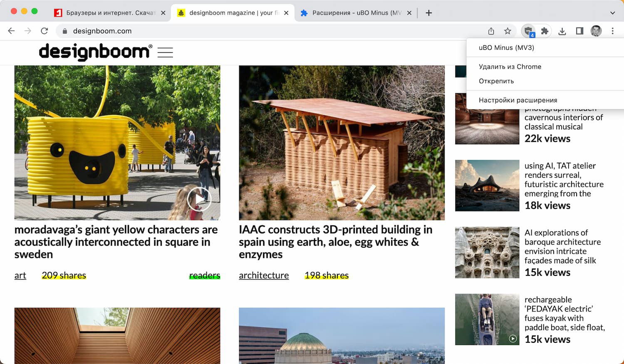Image resolution: width=624 pixels, height=364 pixels.
Task: Play the video on the yellow characters image
Action: 199,200
